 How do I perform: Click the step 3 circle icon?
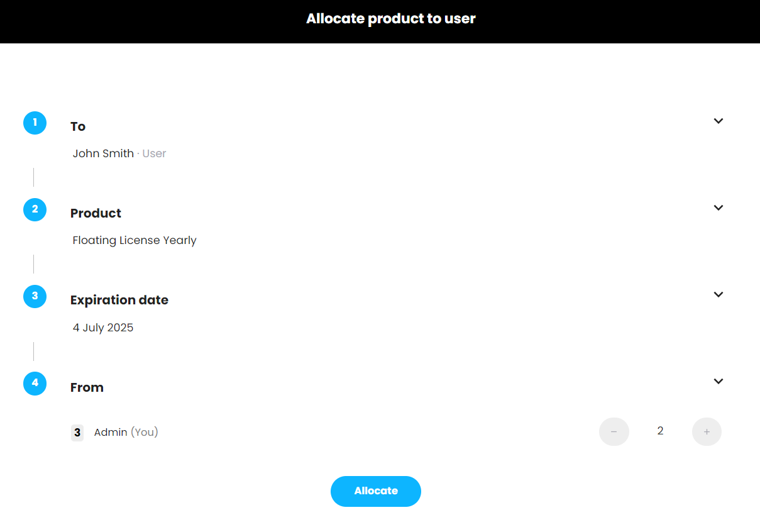tap(35, 296)
